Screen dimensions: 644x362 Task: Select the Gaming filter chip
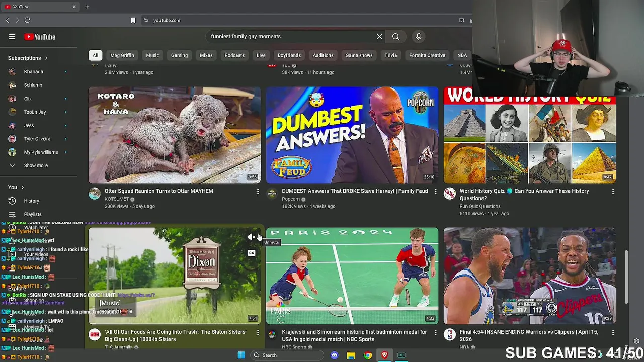click(x=179, y=55)
